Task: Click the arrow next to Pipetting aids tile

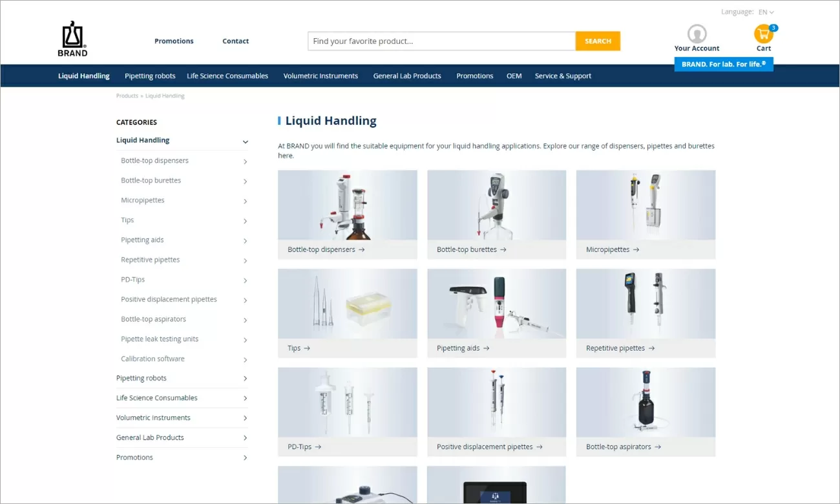Action: [x=487, y=348]
